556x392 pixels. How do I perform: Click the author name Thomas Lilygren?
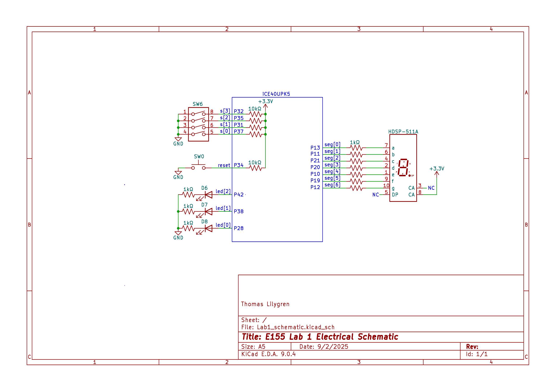coord(265,304)
